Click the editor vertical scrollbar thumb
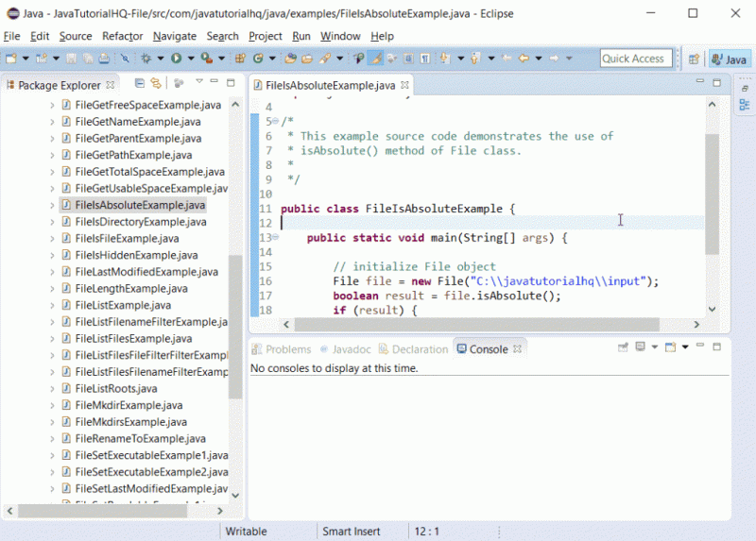Viewport: 756px width, 541px height. point(713,194)
